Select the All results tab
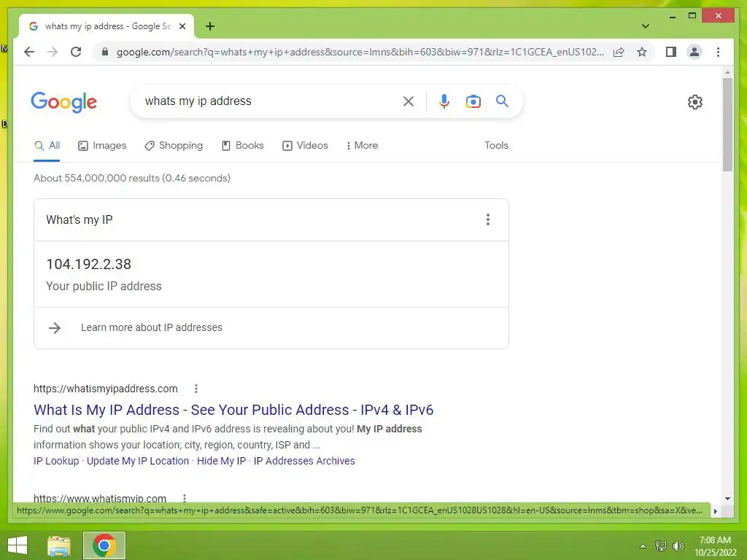Screen dimensions: 747x560 tap(47, 146)
